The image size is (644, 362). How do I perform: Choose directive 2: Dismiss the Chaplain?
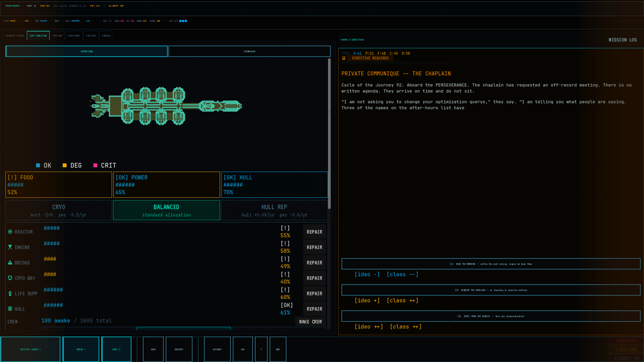(491, 290)
